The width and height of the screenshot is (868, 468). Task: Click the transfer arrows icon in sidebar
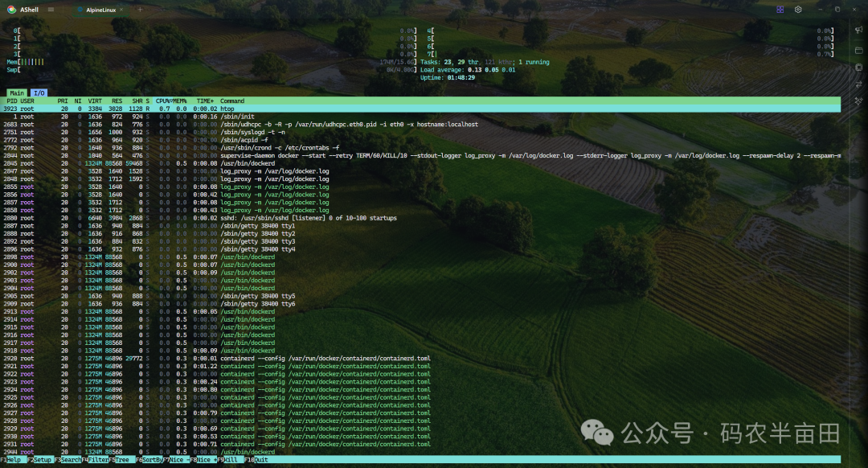[858, 84]
